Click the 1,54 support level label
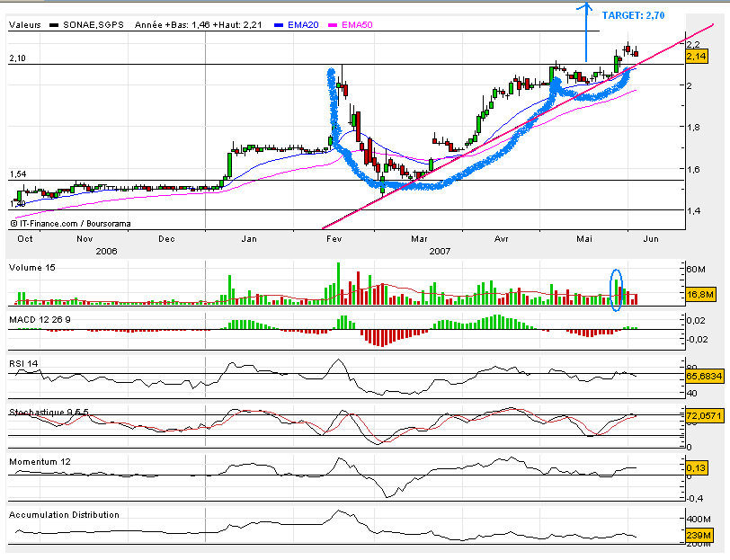Screen dimensions: 730x560 [18, 174]
